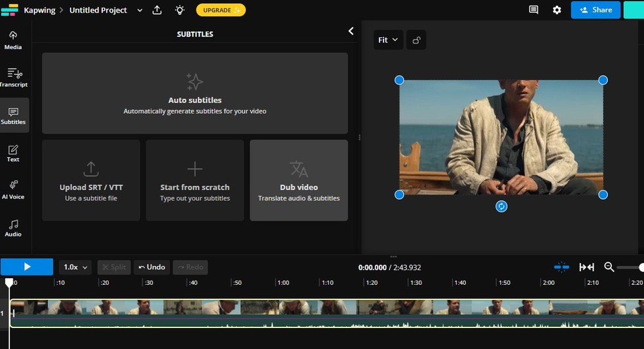Click the Undo button
This screenshot has height=349, width=644.
click(152, 267)
